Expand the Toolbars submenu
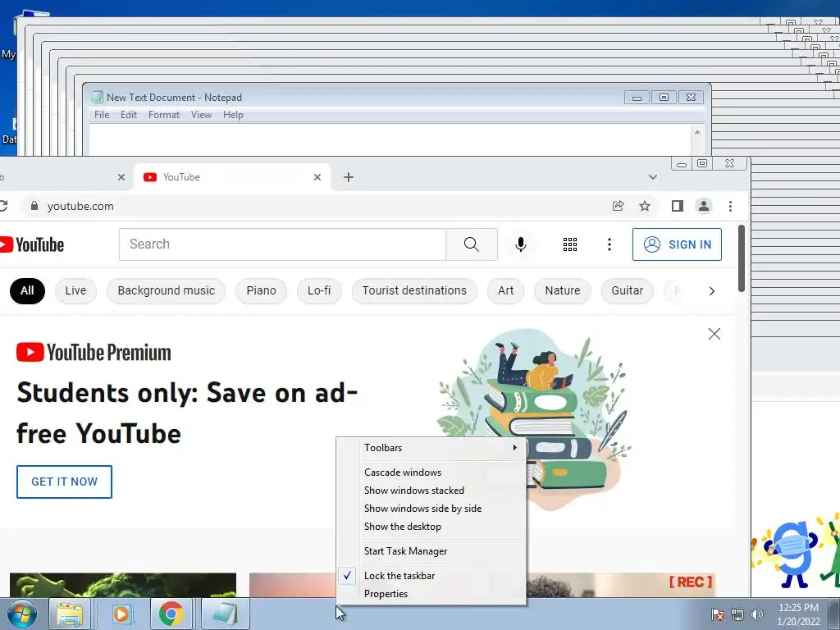Viewport: 840px width, 630px height. [431, 447]
